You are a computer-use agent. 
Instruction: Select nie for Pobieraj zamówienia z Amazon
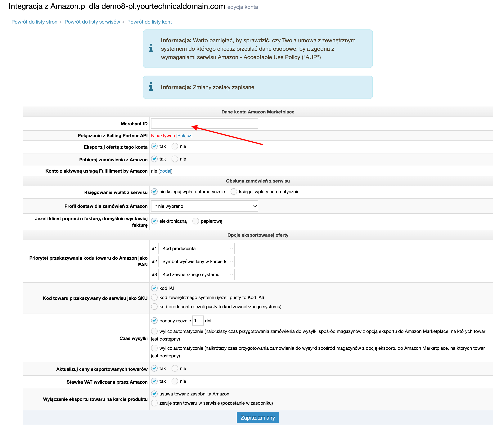click(175, 159)
